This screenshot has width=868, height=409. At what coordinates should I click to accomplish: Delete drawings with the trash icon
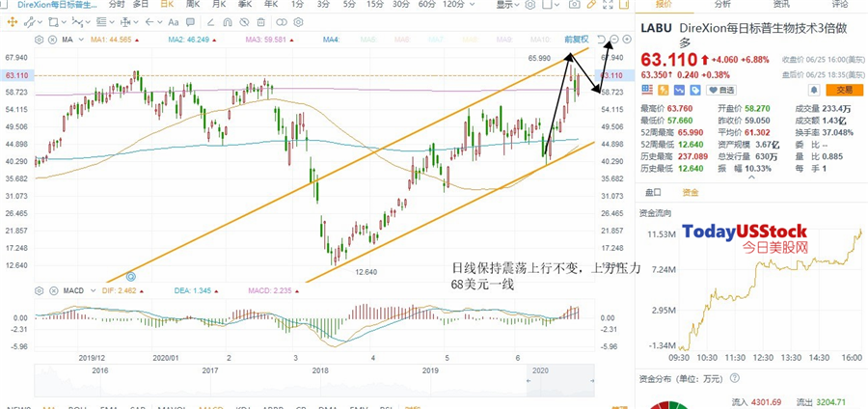point(260,23)
